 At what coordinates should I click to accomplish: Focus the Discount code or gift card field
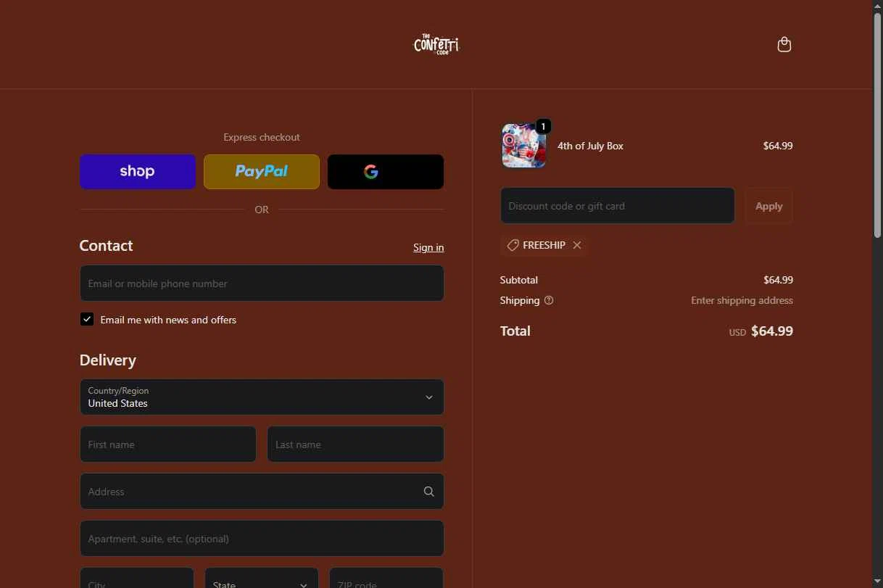[x=618, y=206]
